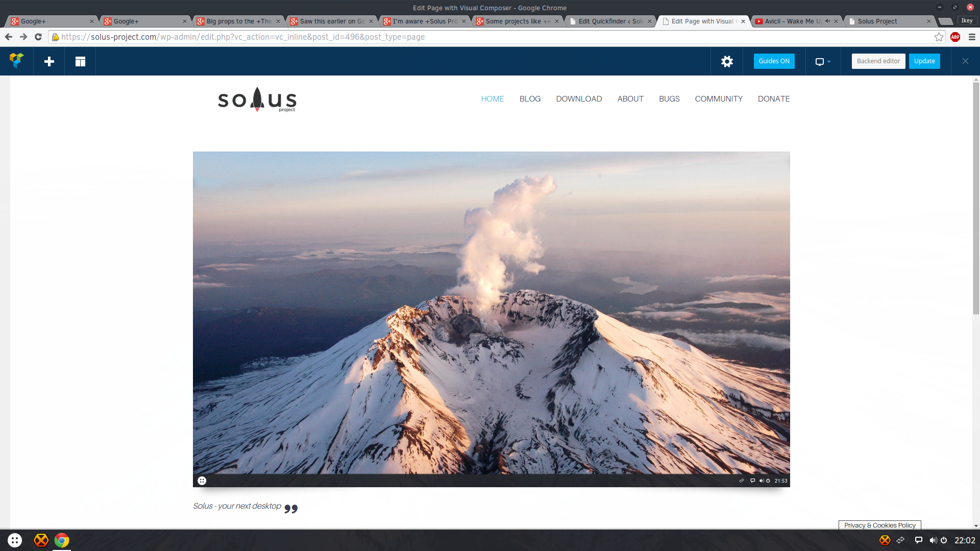980x551 pixels.
Task: Click the 22:02 clock
Action: pyautogui.click(x=965, y=540)
